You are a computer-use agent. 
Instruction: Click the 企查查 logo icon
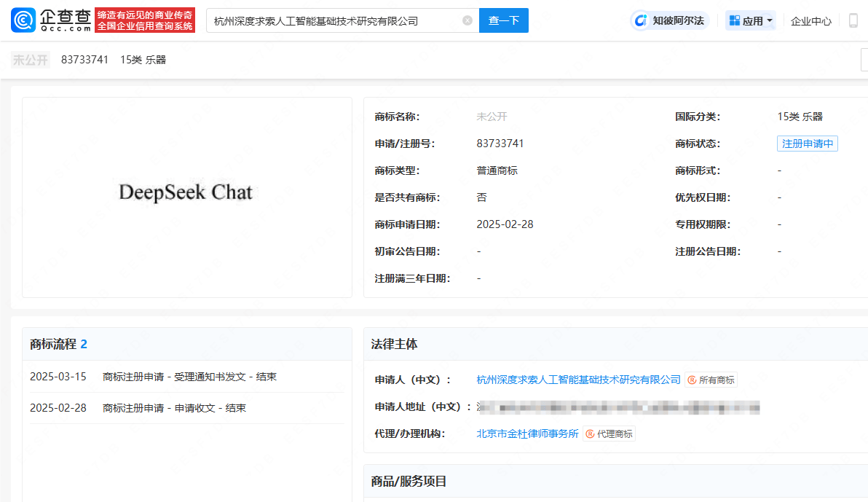(x=23, y=20)
